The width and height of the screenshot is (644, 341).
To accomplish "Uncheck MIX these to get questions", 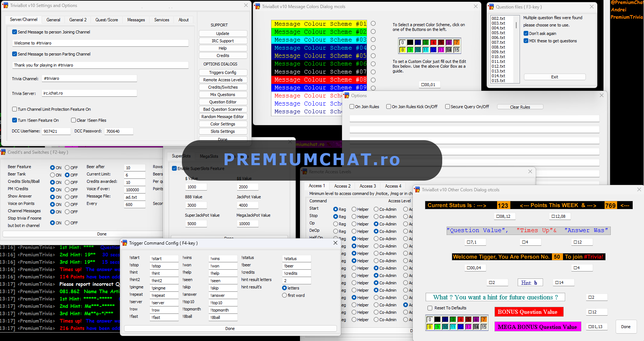I will [526, 41].
